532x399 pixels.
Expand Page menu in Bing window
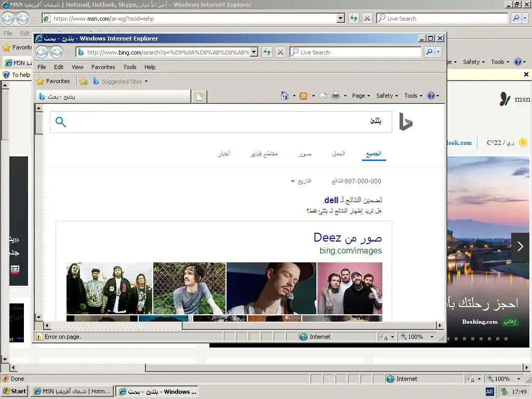(x=361, y=96)
